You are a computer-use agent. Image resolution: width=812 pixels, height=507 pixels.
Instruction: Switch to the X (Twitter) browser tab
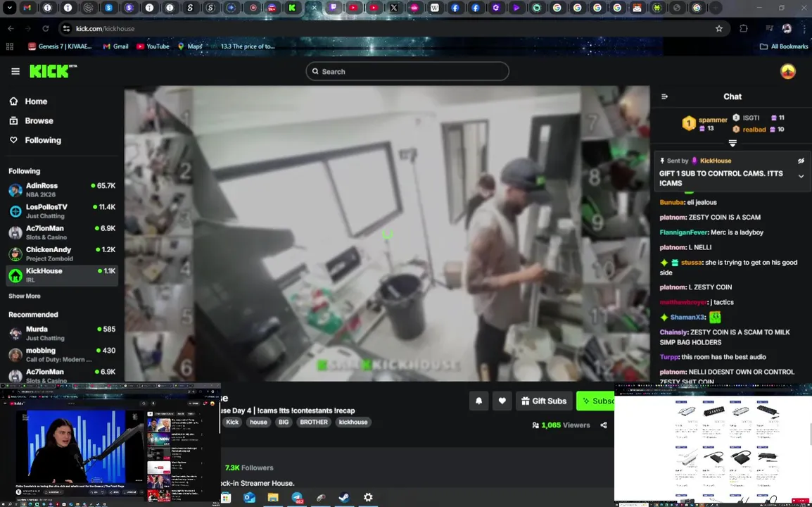pos(393,8)
